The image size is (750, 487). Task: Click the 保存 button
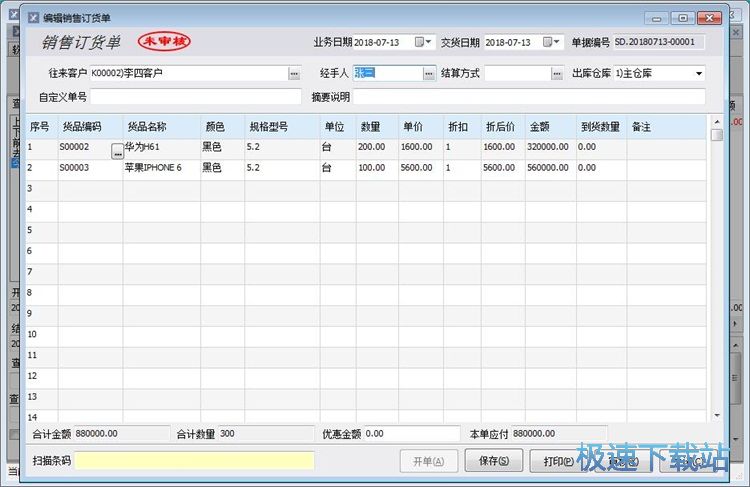tap(494, 461)
